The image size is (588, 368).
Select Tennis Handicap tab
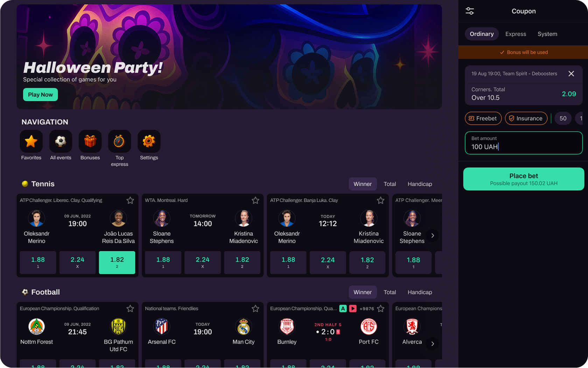[420, 184]
